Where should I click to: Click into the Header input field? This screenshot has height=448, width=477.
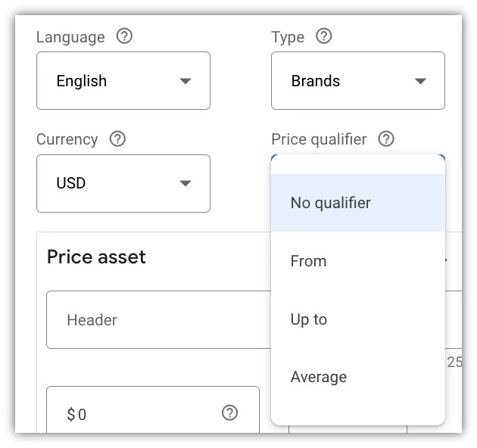(159, 320)
